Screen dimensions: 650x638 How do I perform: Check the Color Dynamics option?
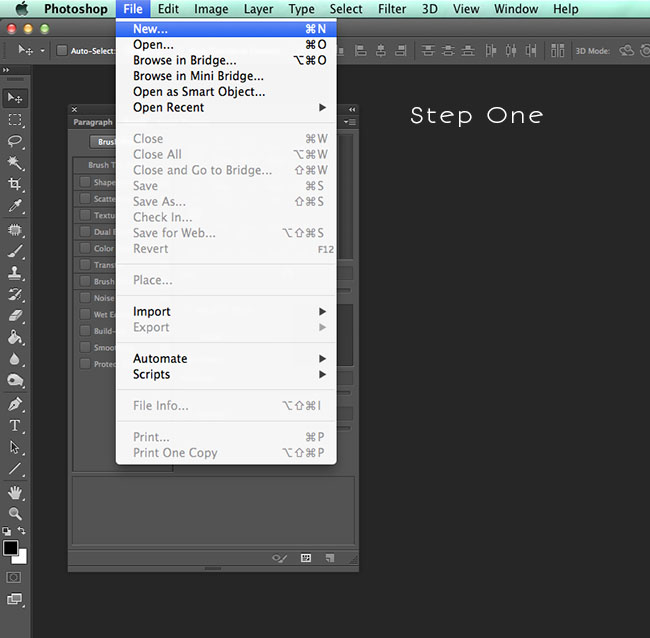pyautogui.click(x=85, y=248)
